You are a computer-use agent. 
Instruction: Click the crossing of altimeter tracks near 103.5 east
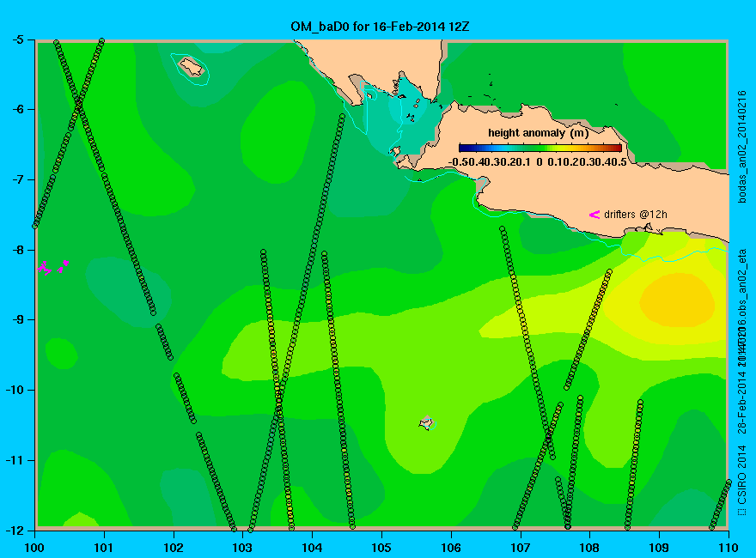click(278, 397)
